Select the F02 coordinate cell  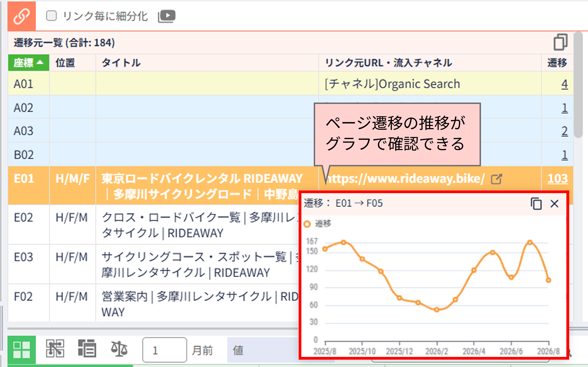tap(29, 303)
